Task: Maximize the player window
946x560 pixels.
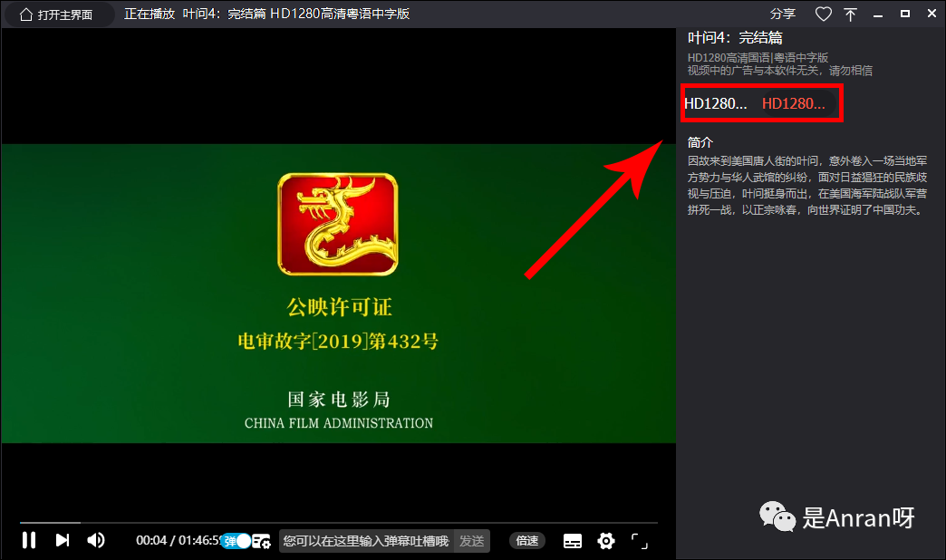Action: click(905, 14)
